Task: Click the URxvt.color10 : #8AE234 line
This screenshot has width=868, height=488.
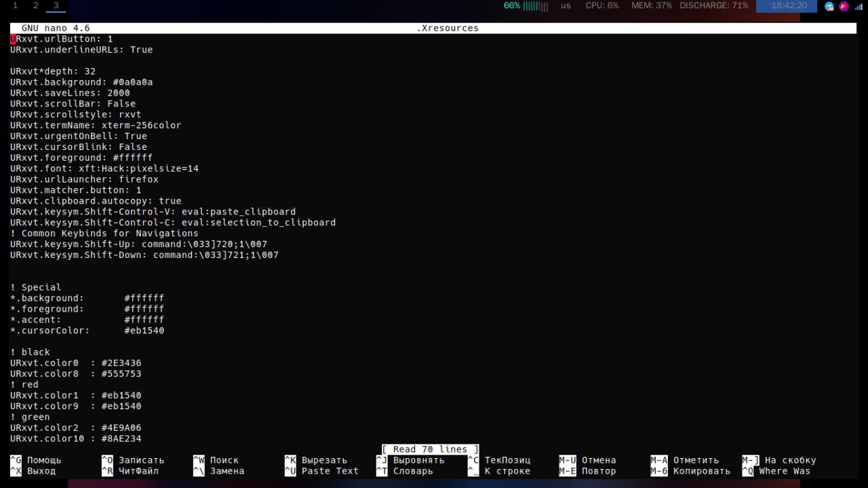Action: coord(76,439)
